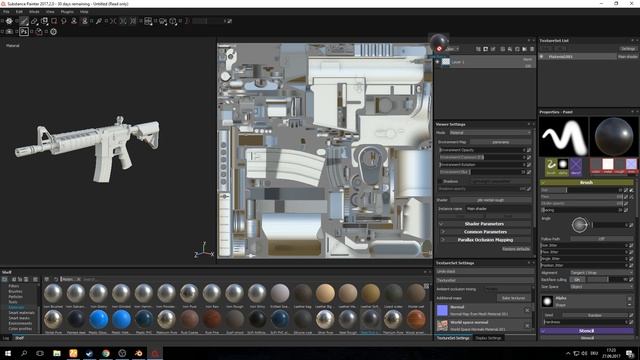Select the Stencil channel icon in Properties

coord(576,167)
